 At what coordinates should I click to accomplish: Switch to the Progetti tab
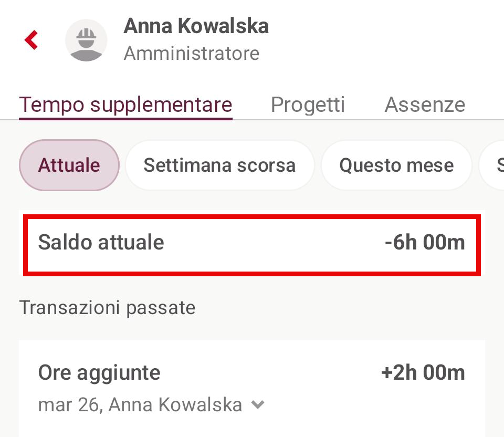(308, 105)
